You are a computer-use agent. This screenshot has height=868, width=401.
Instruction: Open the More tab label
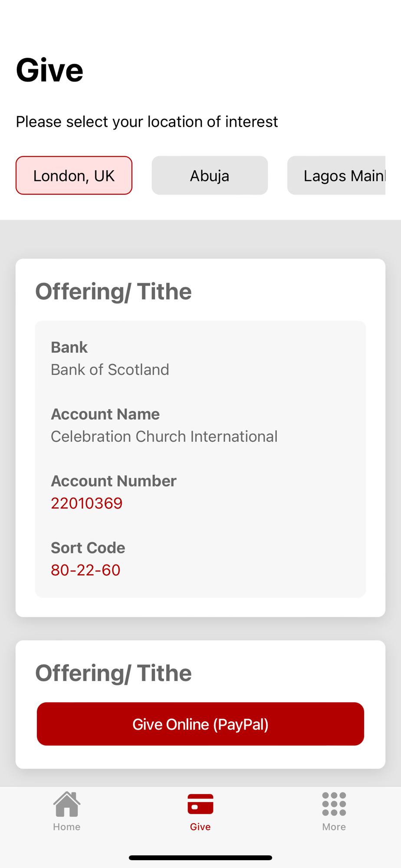click(x=334, y=827)
